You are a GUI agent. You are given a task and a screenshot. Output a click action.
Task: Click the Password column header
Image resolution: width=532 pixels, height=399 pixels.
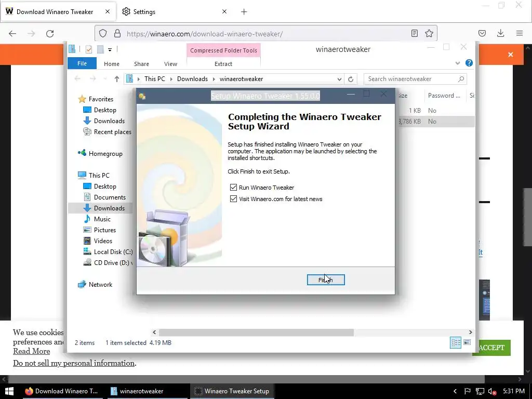pos(444,96)
